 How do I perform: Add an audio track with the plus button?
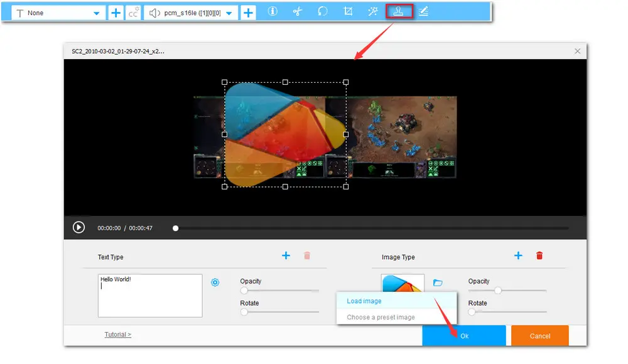click(248, 13)
